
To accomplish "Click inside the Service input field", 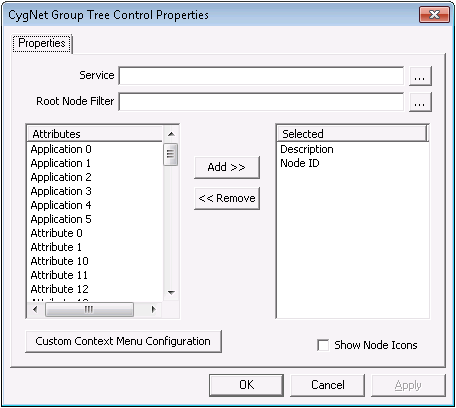I will click(x=261, y=76).
